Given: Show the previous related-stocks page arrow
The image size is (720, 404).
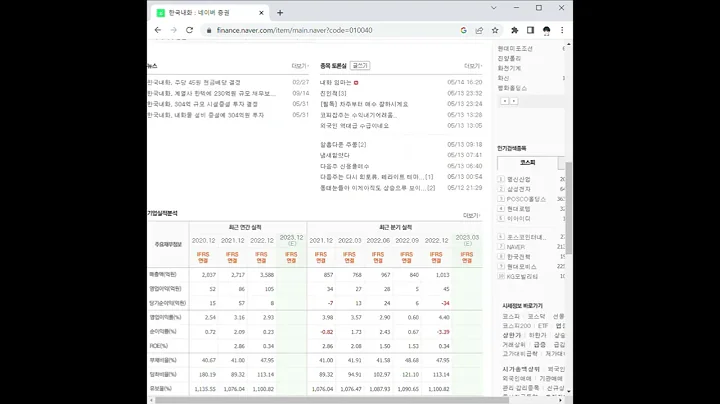Looking at the screenshot, I should tap(505, 101).
